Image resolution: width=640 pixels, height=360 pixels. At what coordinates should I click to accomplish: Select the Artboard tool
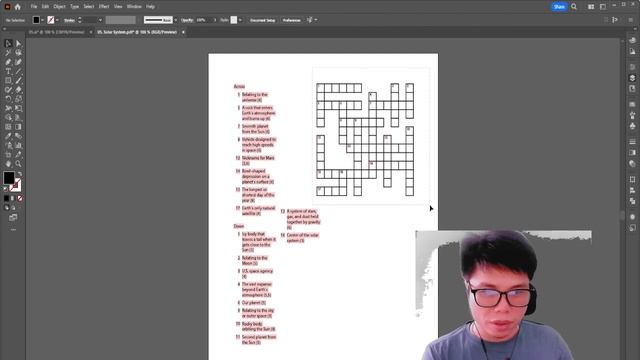[8, 155]
